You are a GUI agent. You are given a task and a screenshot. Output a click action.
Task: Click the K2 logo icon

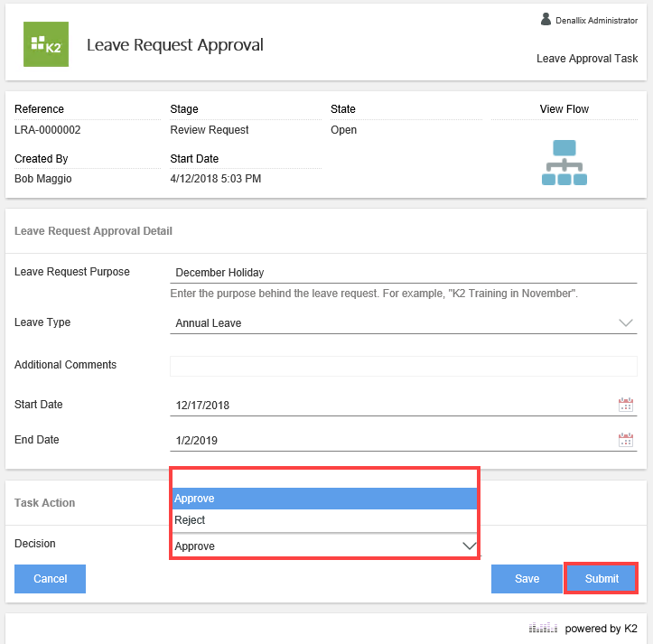pyautogui.click(x=46, y=43)
